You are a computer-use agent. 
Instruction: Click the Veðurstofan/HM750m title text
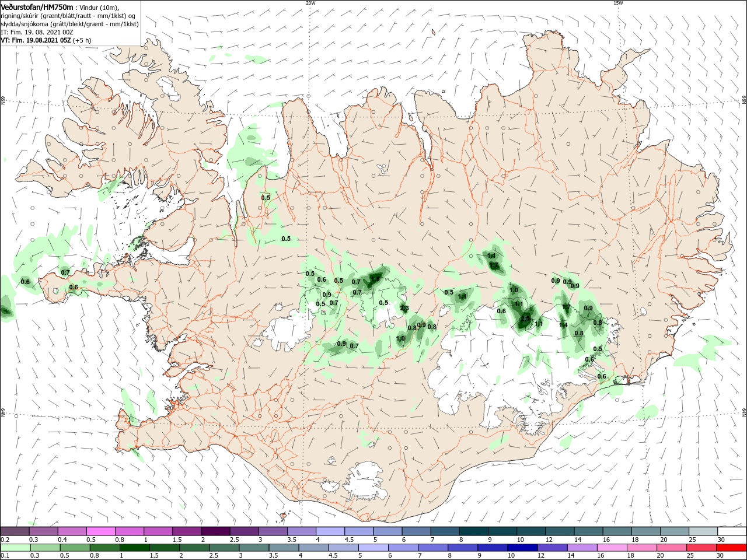pos(37,7)
